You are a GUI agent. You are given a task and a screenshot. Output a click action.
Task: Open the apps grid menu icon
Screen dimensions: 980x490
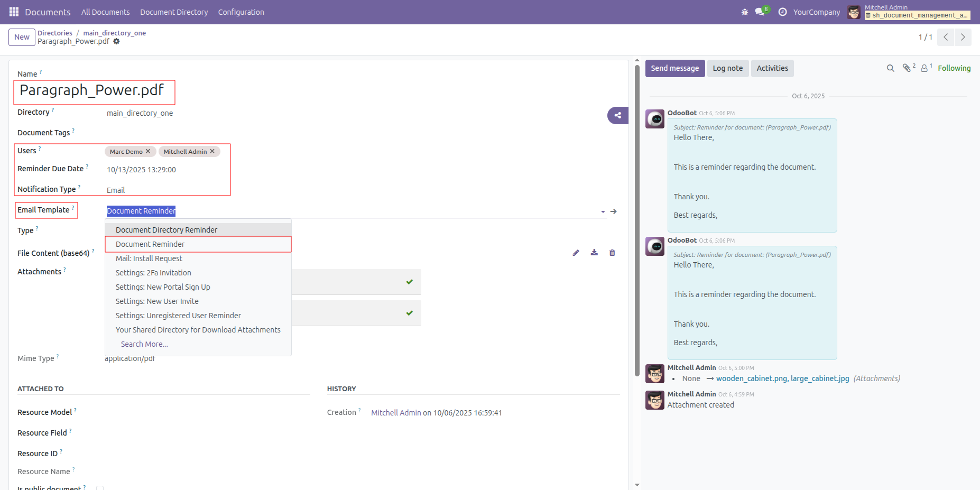(x=14, y=12)
